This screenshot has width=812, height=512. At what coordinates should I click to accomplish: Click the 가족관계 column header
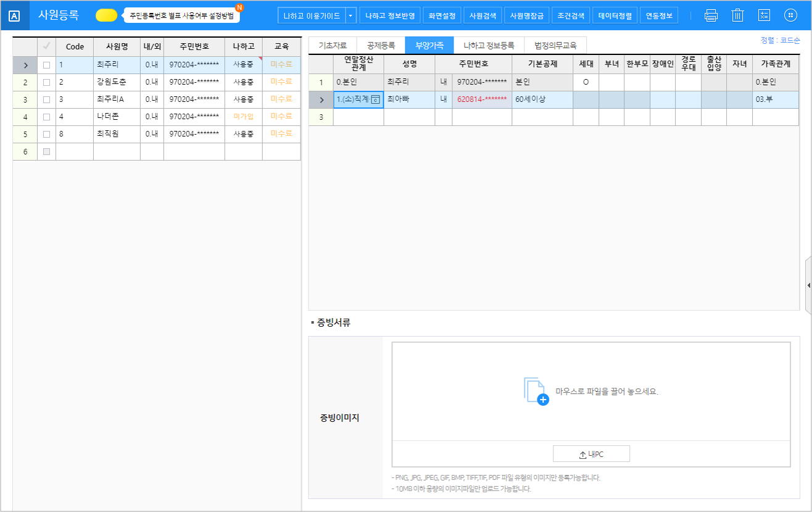[776, 64]
